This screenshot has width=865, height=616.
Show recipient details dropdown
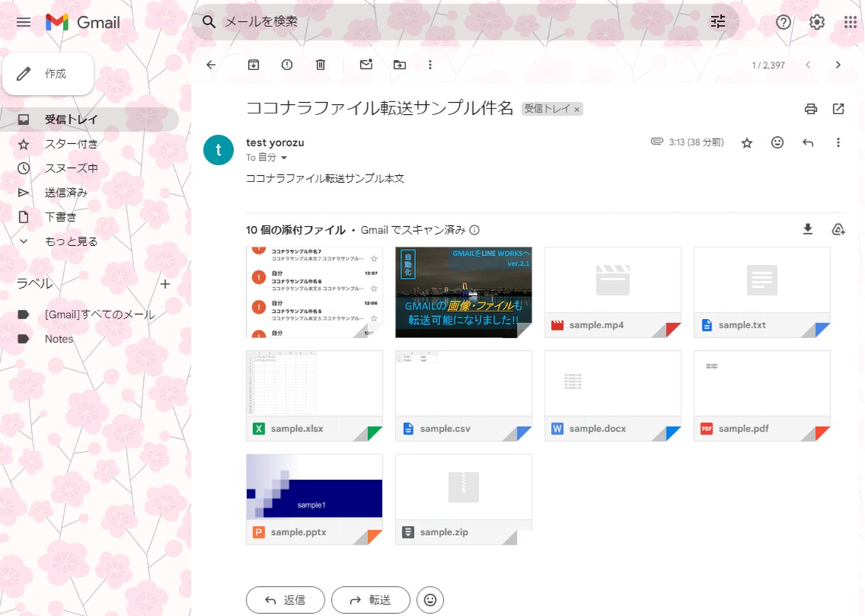284,157
